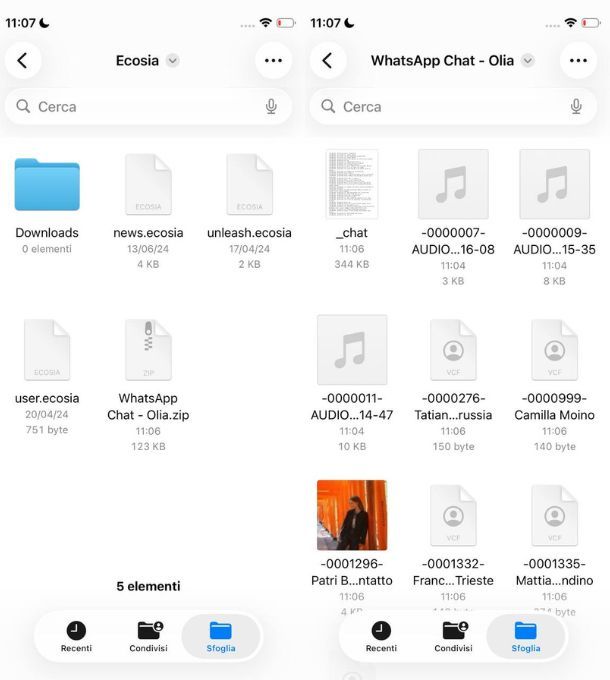The height and width of the screenshot is (680, 610).
Task: Open the _chat text file thumbnail
Action: [x=352, y=184]
